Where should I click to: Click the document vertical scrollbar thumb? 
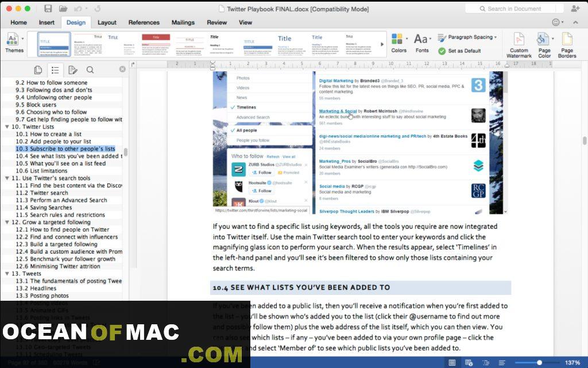coord(584,140)
